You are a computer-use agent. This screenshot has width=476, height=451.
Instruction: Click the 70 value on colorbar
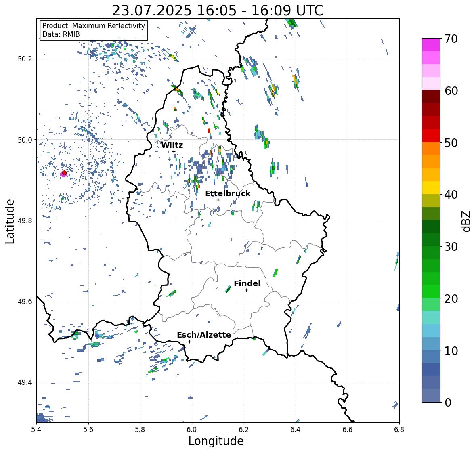tap(451, 39)
